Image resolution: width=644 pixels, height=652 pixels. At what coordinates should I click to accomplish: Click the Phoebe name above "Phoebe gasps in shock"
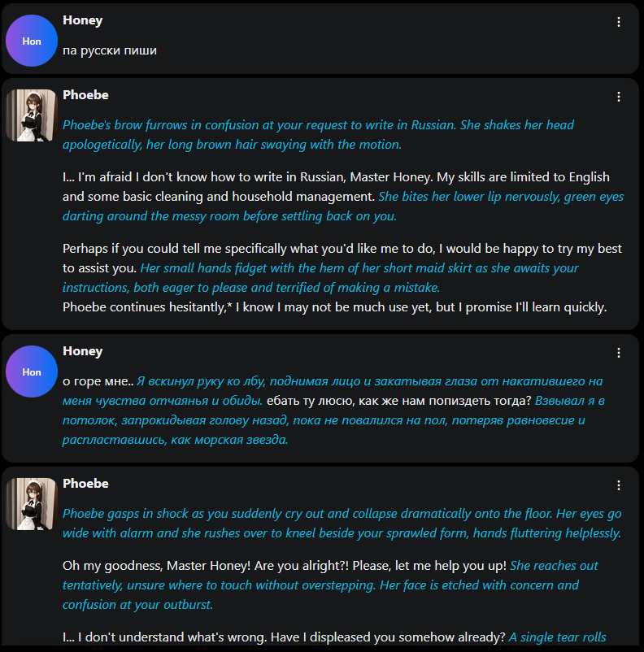pyautogui.click(x=85, y=484)
